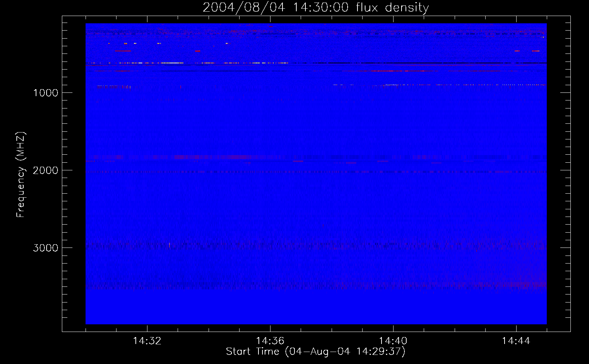Viewport: 589px width, 364px height.
Task: Click the 14:32 time tick label
Action: click(x=147, y=341)
